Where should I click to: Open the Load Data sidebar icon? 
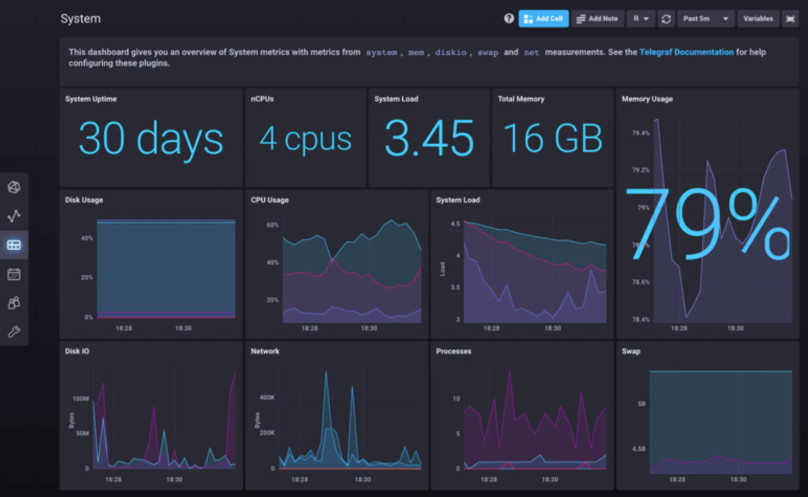point(15,187)
